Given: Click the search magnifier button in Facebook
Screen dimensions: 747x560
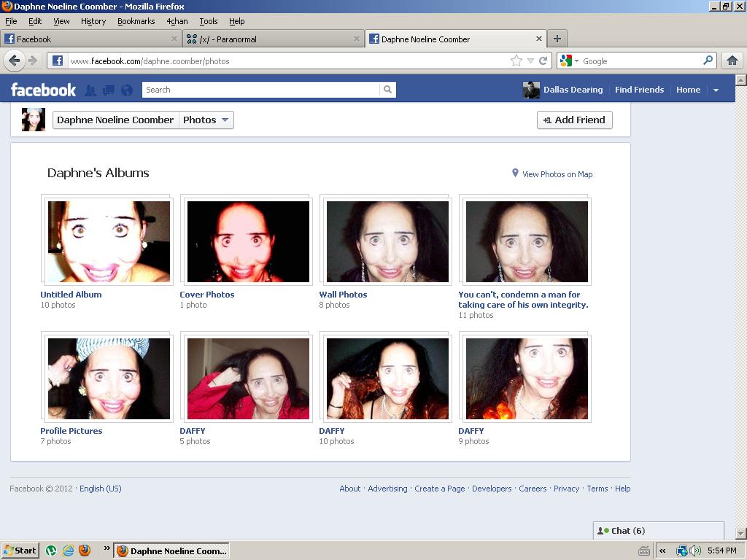Looking at the screenshot, I should point(388,90).
